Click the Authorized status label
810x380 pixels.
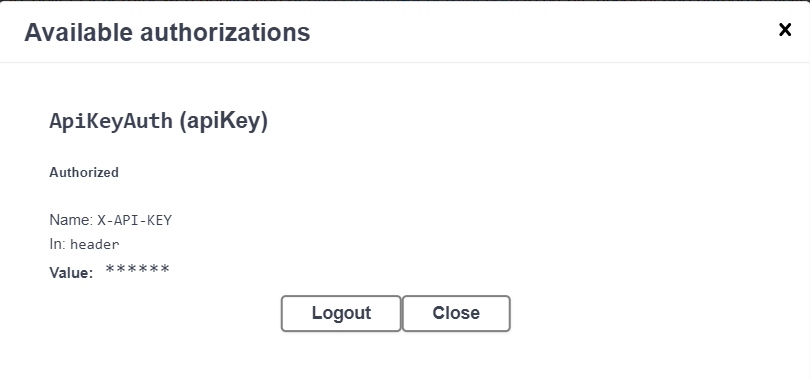[x=84, y=172]
